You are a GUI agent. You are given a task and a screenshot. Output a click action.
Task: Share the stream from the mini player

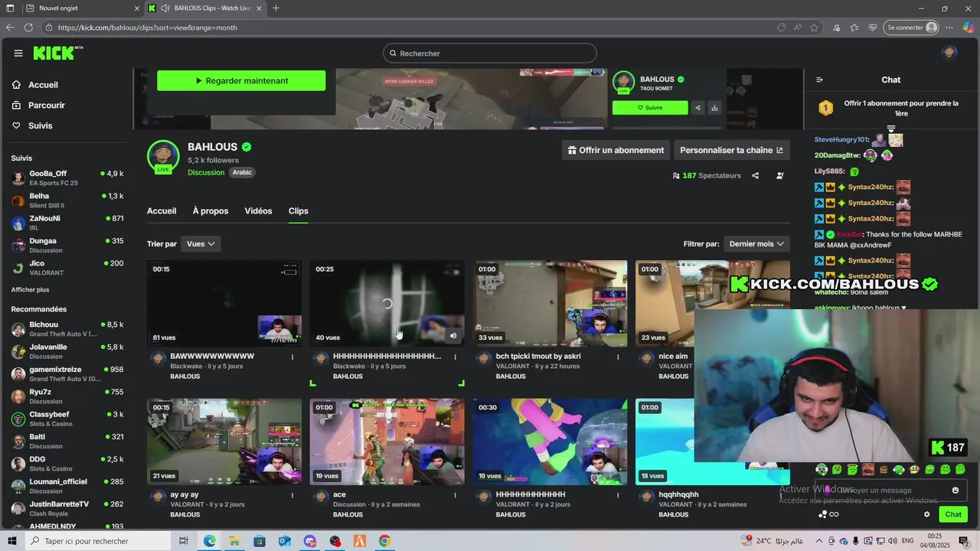coord(697,108)
